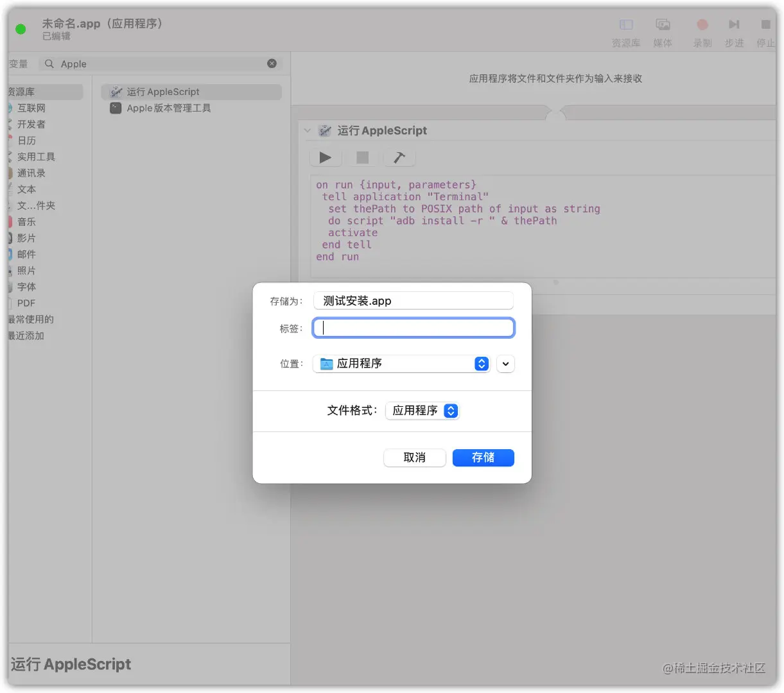Select the 照片 category
Viewport: 784px width, 693px height.
click(26, 270)
